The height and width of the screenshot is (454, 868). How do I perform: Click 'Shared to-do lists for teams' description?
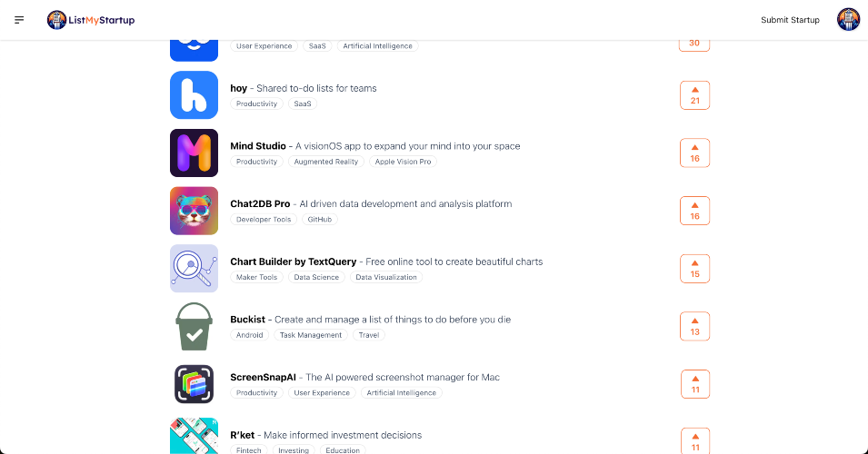pos(316,88)
